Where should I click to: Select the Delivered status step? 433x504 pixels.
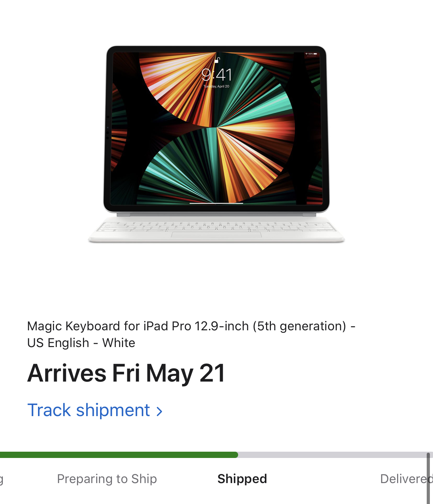point(407,479)
